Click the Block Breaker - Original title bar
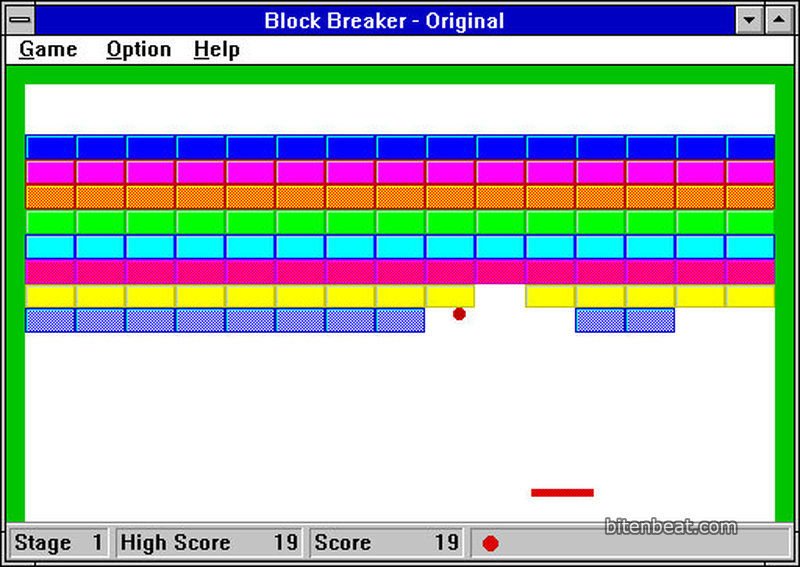800x567 pixels. (x=384, y=20)
